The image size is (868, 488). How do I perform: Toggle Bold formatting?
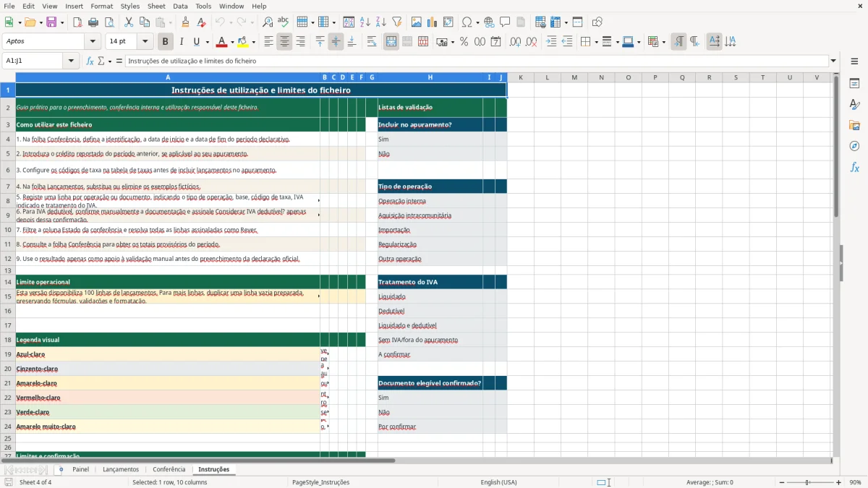(166, 42)
